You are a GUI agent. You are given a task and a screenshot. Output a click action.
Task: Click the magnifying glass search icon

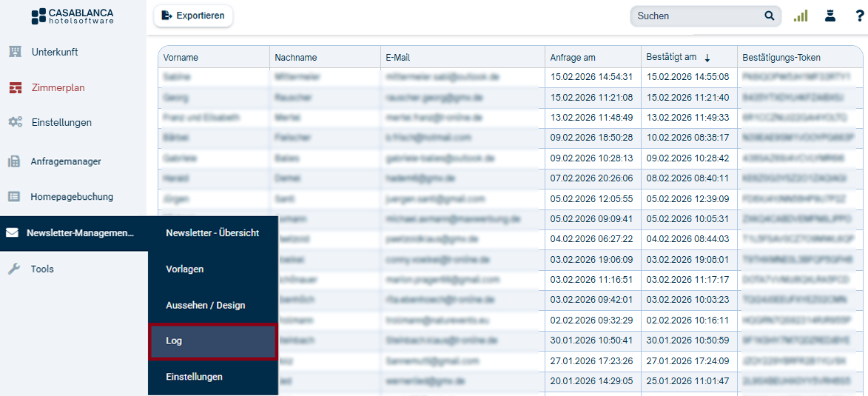pos(770,16)
